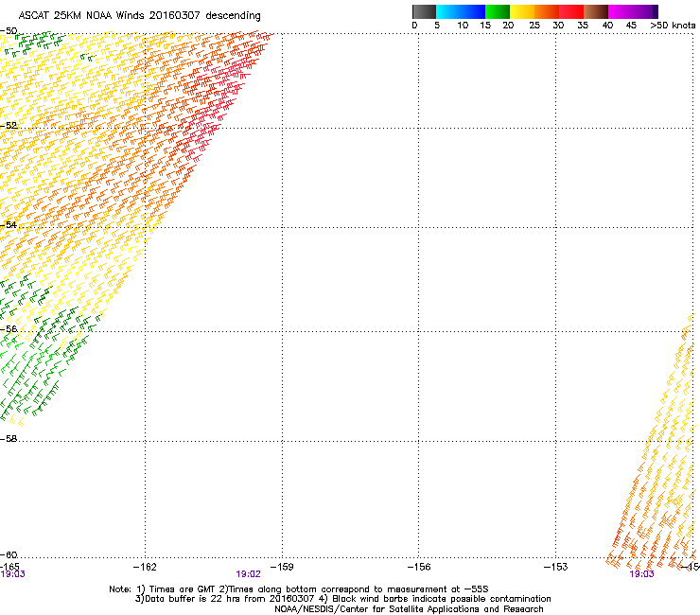
Task: Click the dark purple >50 knots swatch
Action: click(656, 11)
